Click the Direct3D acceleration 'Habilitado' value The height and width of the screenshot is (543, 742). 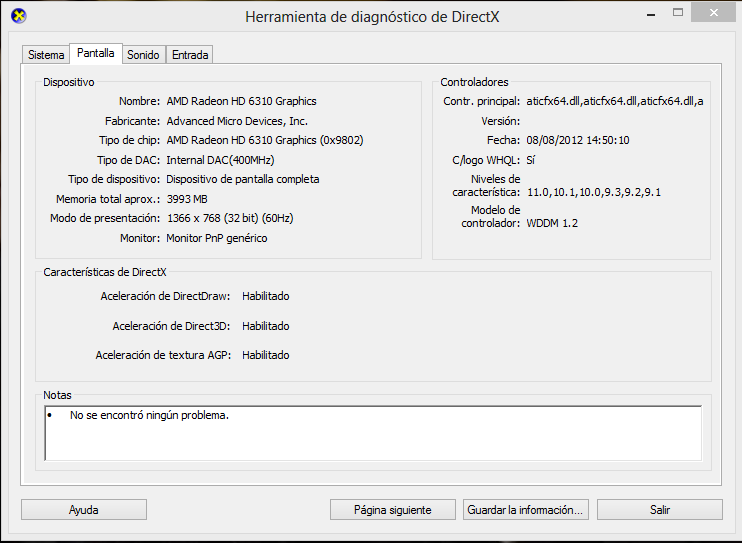[265, 326]
